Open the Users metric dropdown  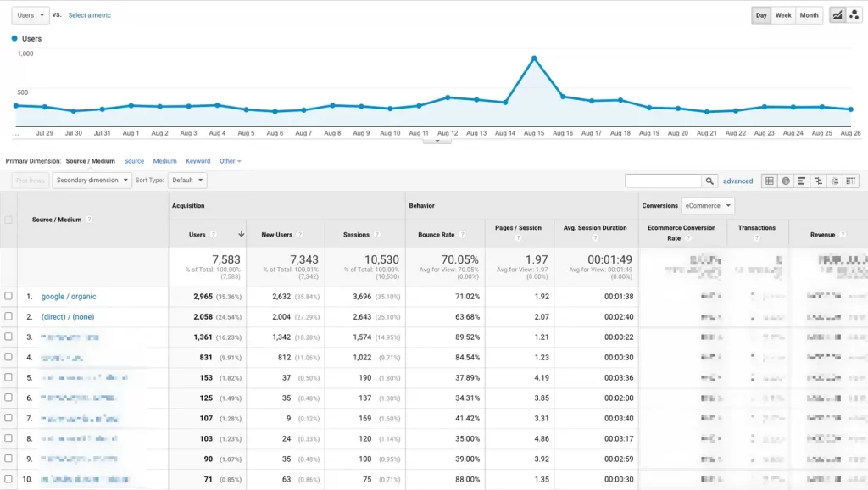click(x=31, y=15)
